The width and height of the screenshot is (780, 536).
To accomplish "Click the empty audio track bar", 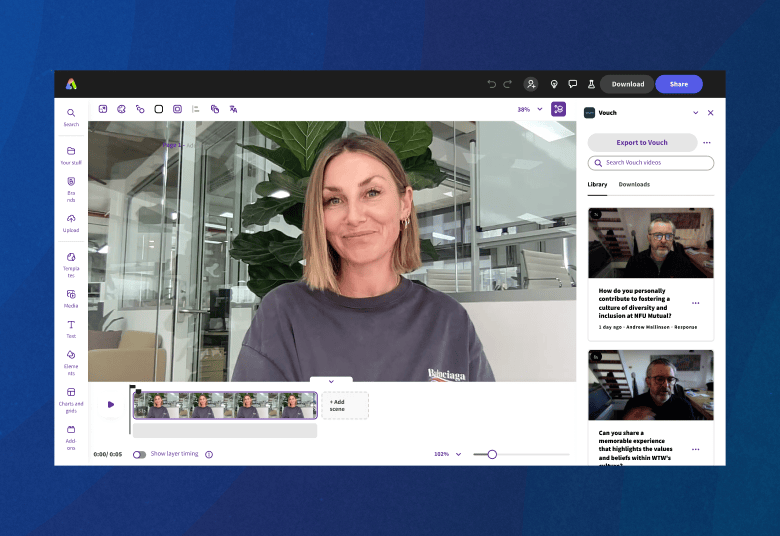I will tap(225, 430).
